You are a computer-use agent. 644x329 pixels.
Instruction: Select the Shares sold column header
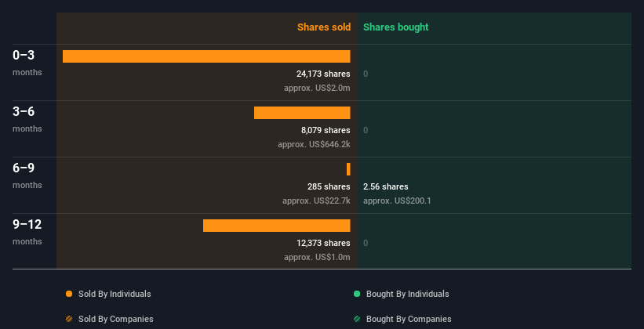click(x=324, y=27)
